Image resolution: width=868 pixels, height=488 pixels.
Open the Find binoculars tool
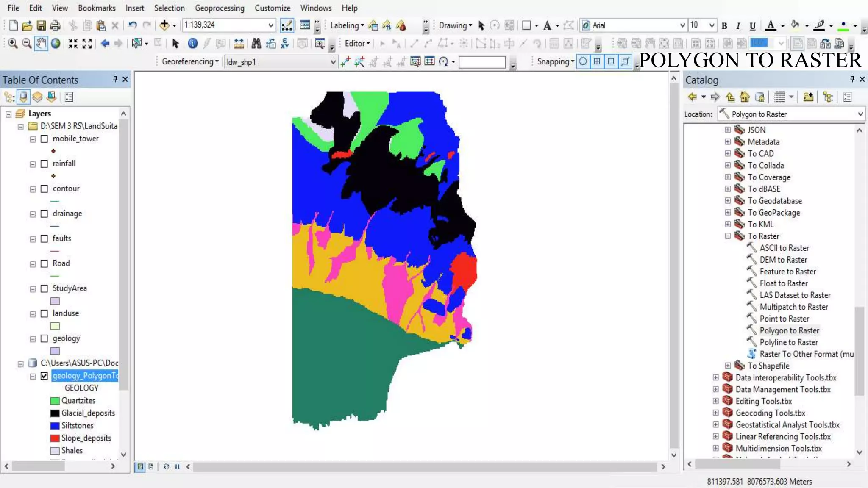point(256,43)
